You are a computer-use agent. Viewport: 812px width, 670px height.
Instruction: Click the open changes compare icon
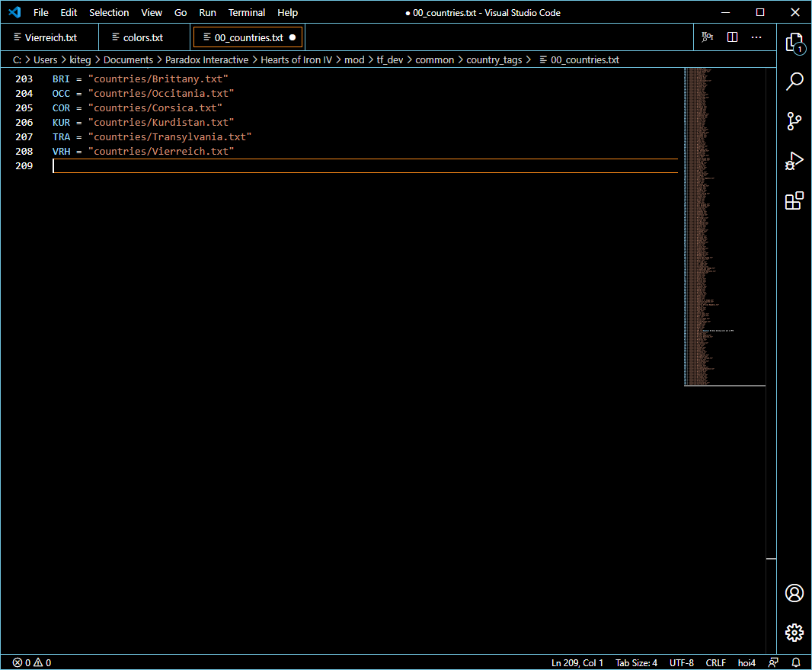[708, 37]
